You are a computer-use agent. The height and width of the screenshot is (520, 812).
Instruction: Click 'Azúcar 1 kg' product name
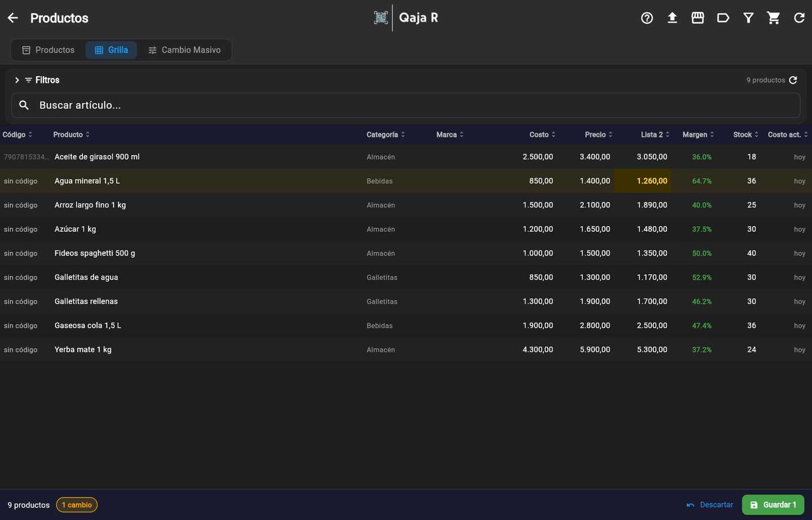pyautogui.click(x=75, y=229)
